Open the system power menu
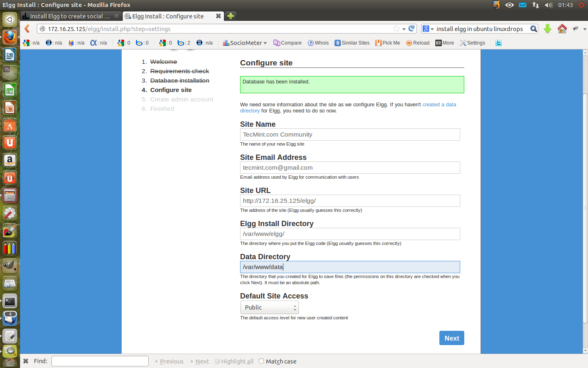588x368 pixels. (581, 5)
